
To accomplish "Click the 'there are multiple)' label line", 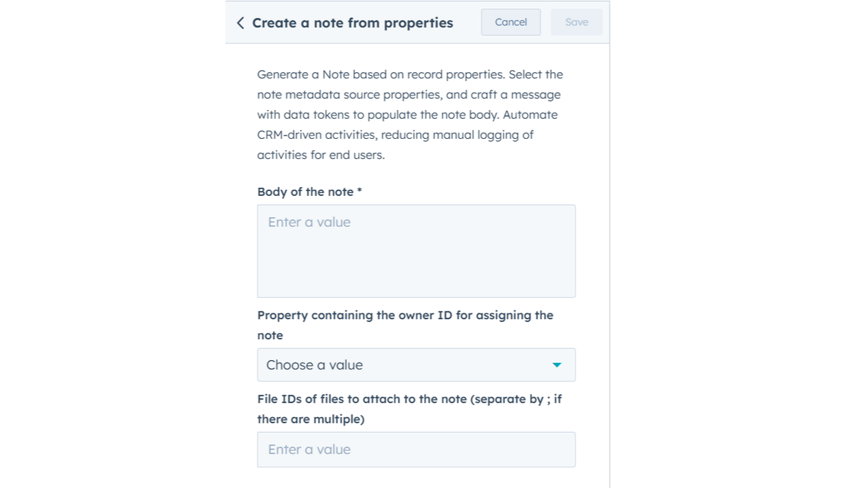I will click(311, 419).
